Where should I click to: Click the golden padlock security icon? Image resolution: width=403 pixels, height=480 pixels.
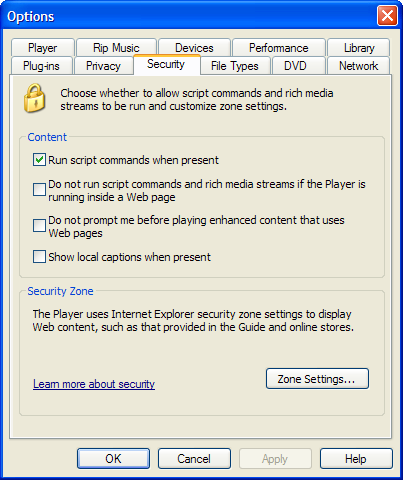(x=35, y=98)
